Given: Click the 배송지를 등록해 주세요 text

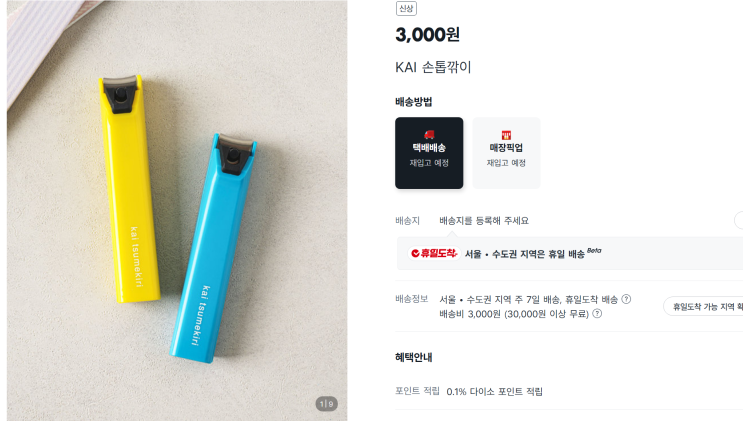Looking at the screenshot, I should point(484,220).
